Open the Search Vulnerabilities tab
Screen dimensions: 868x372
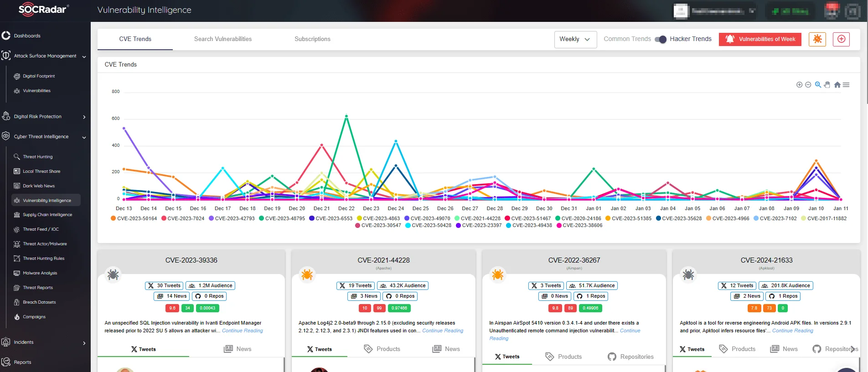[223, 39]
